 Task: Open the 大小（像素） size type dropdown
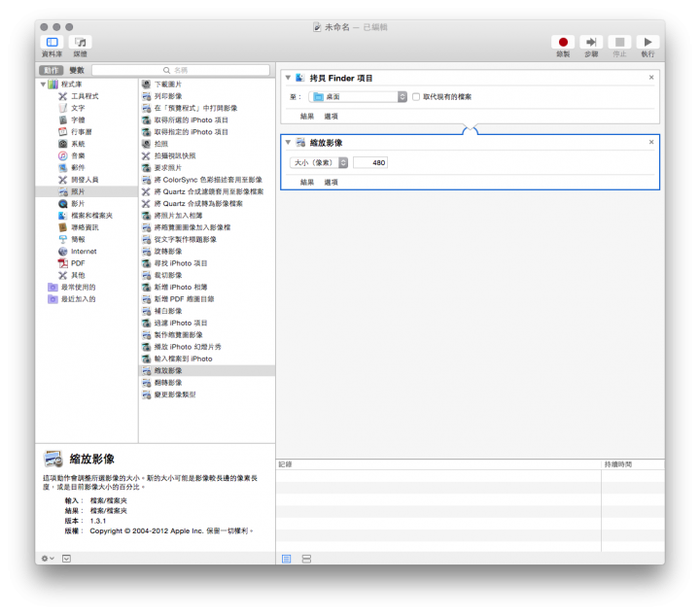click(319, 162)
